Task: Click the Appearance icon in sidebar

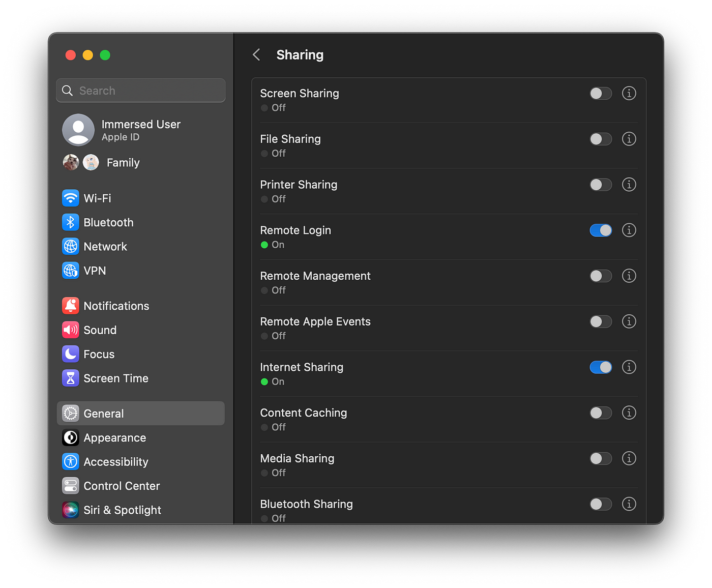Action: tap(71, 437)
